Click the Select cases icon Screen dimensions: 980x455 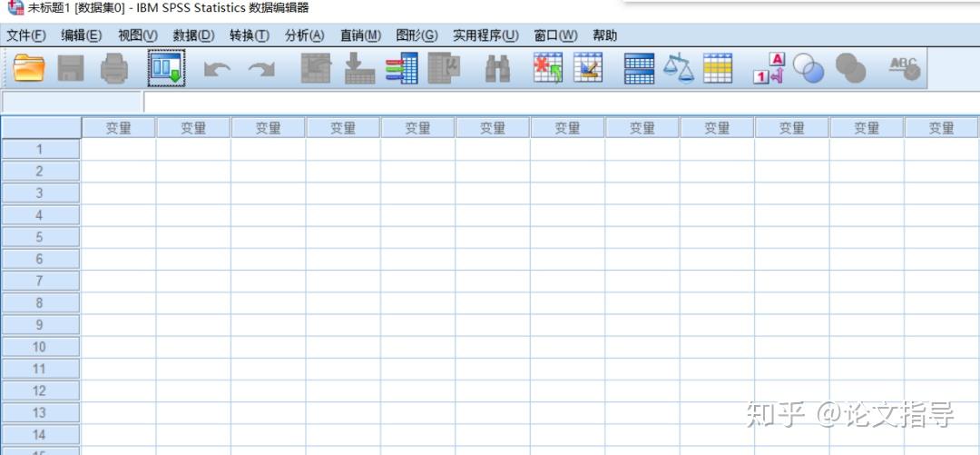[x=718, y=68]
